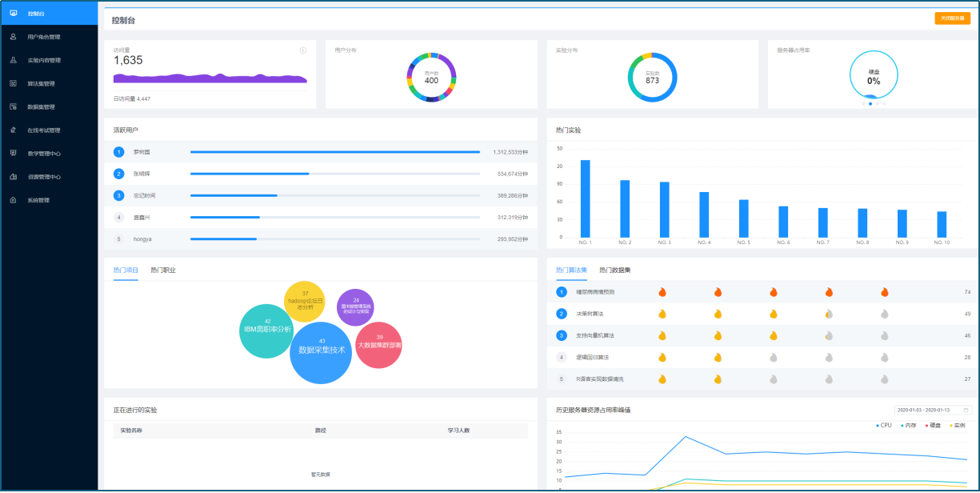Click the half-filled flame in the 支持向量机算法 row

(x=829, y=335)
